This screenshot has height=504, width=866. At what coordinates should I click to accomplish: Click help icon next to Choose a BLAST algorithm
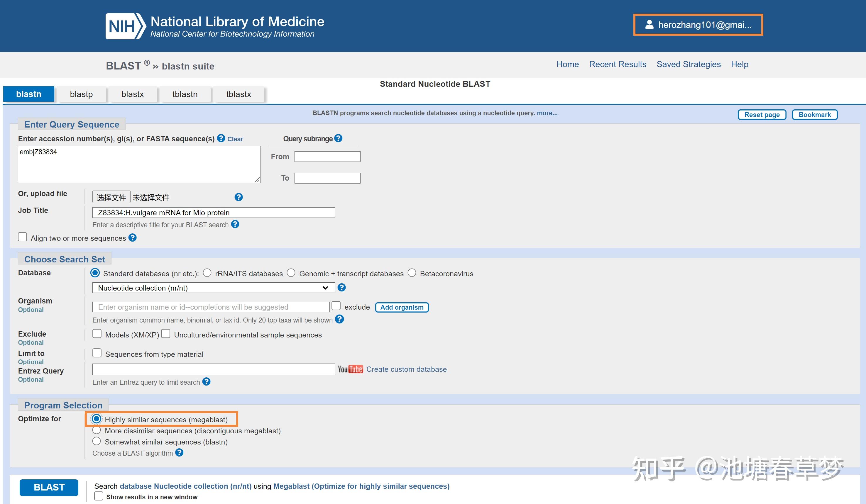click(179, 452)
